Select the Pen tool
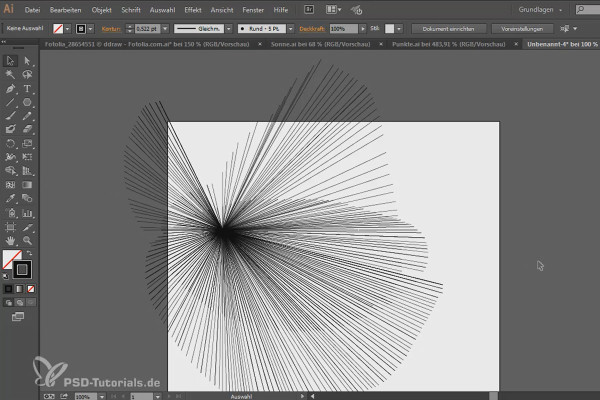The height and width of the screenshot is (400, 600). click(10, 89)
